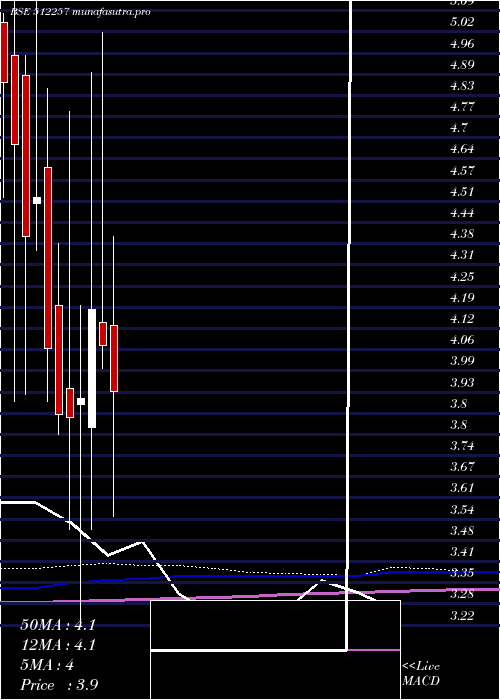Pick the 4.57 price label
Screen dimensions: 500x700
[462, 171]
